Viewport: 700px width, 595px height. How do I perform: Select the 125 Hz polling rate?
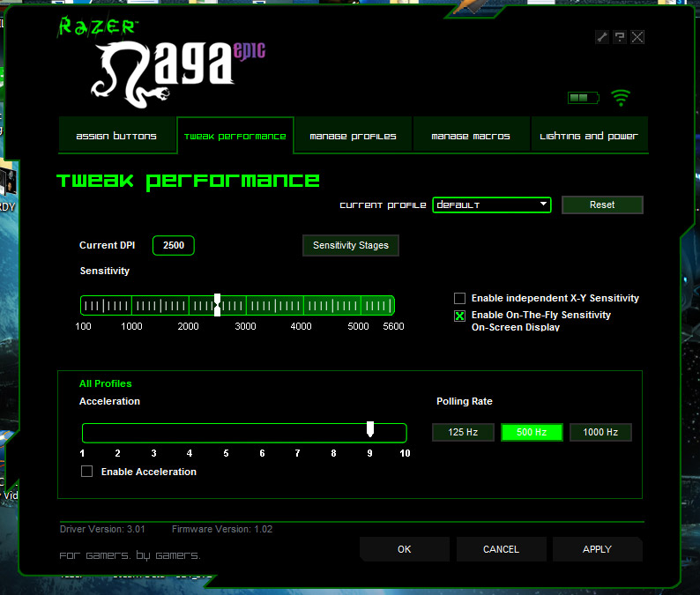coord(463,432)
